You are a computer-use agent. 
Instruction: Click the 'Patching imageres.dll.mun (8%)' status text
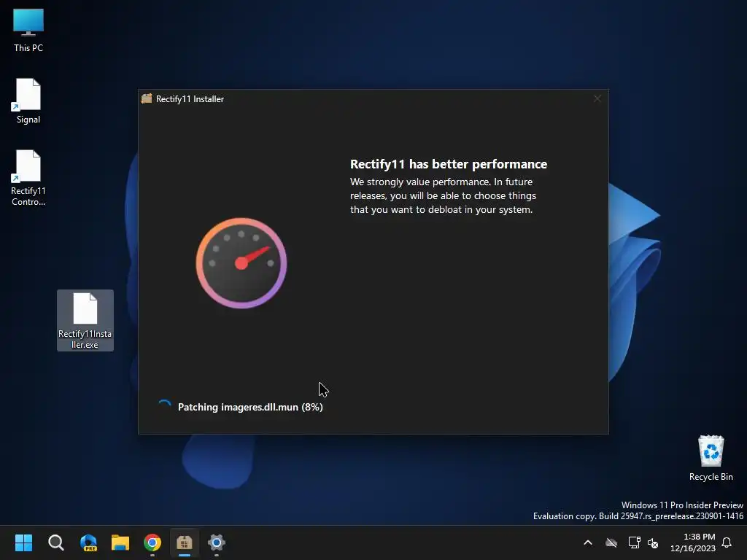[x=250, y=407]
